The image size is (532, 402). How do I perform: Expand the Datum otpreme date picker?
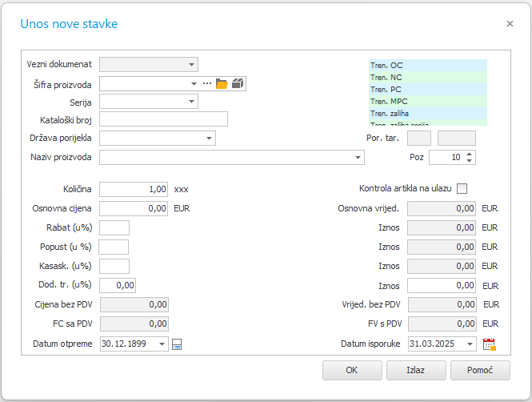point(162,344)
